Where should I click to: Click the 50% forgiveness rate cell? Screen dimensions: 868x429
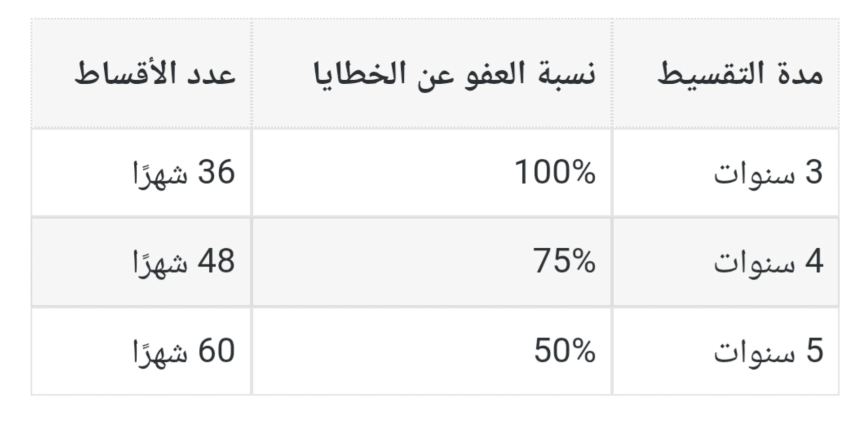pos(564,351)
